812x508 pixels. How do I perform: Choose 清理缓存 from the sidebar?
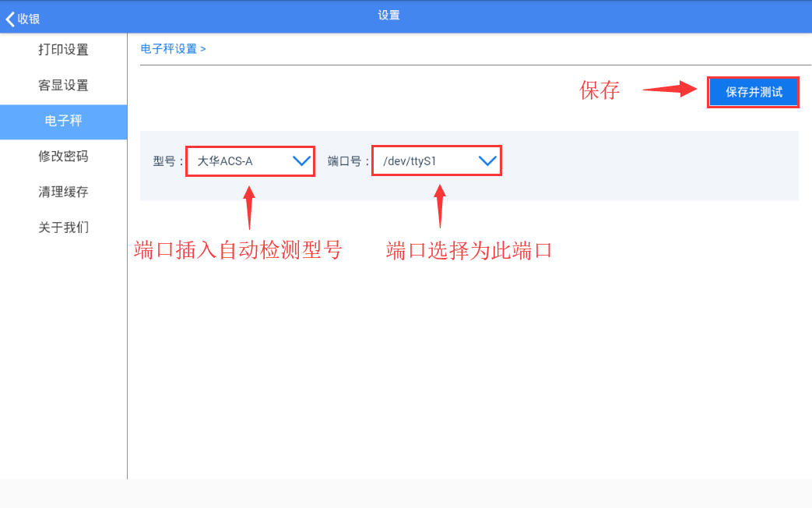63,192
